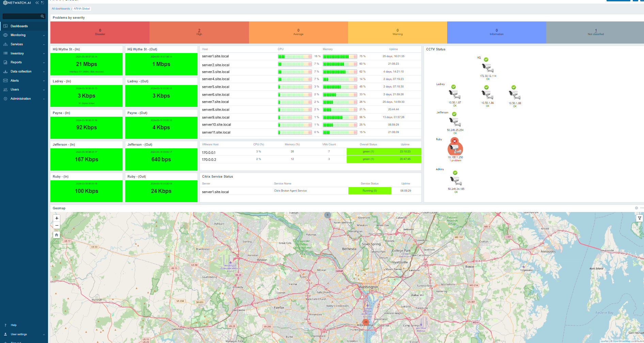Image resolution: width=644 pixels, height=343 pixels.
Task: Open the Inventory menu
Action: (24, 53)
